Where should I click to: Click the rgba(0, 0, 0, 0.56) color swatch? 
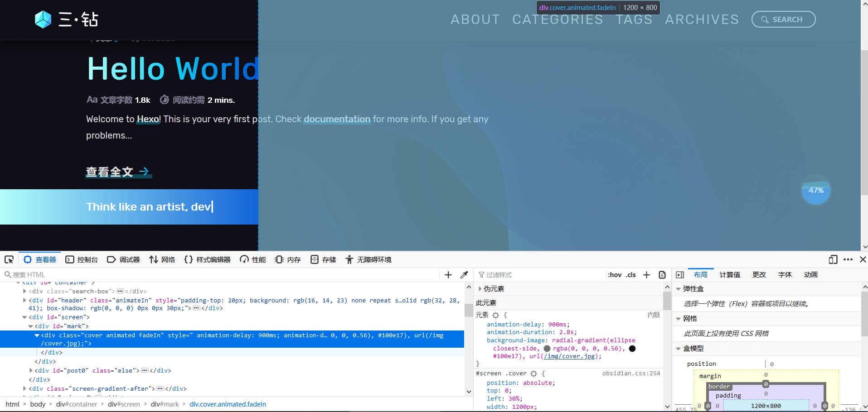click(x=547, y=348)
